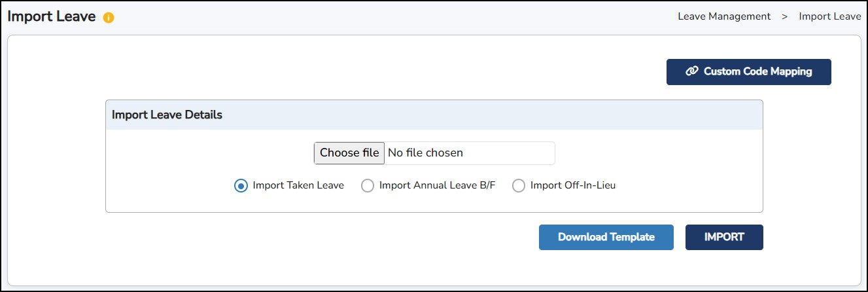Click the Import Leave breadcrumb item
Image resolution: width=868 pixels, height=292 pixels.
(829, 16)
